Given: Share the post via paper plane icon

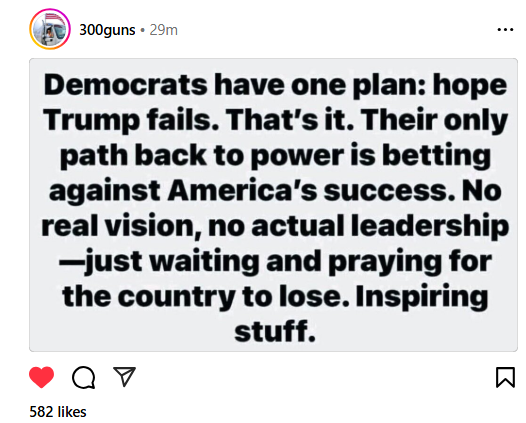Looking at the screenshot, I should click(x=124, y=376).
